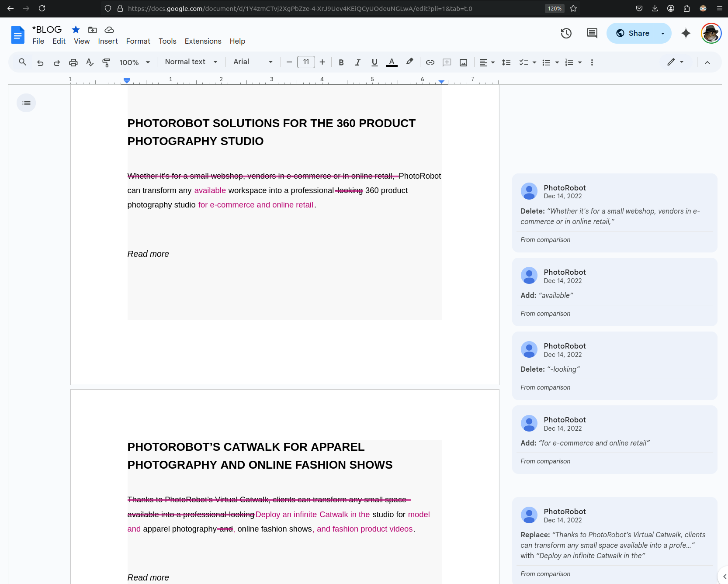Open the Edit menu
This screenshot has width=728, height=584.
coord(59,41)
